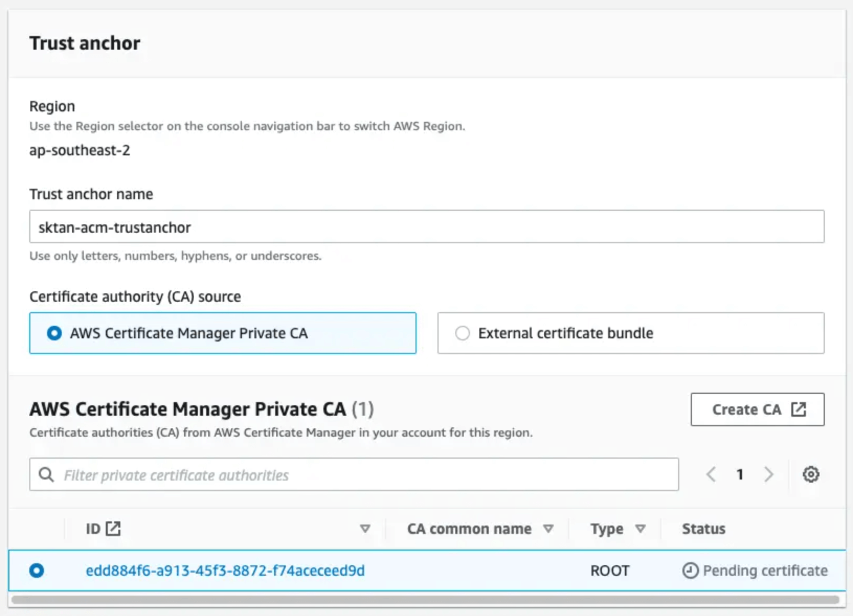This screenshot has height=616, width=853.
Task: Open table preferences gear icon
Action: tap(811, 474)
